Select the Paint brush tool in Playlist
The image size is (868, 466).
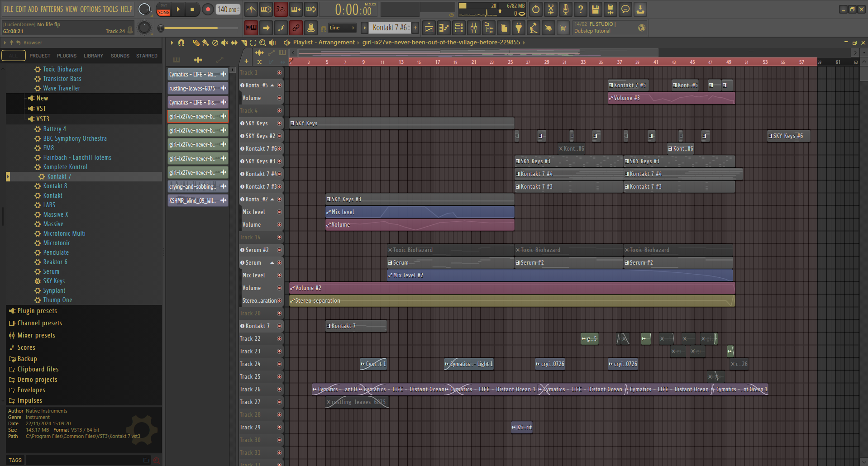pyautogui.click(x=205, y=43)
